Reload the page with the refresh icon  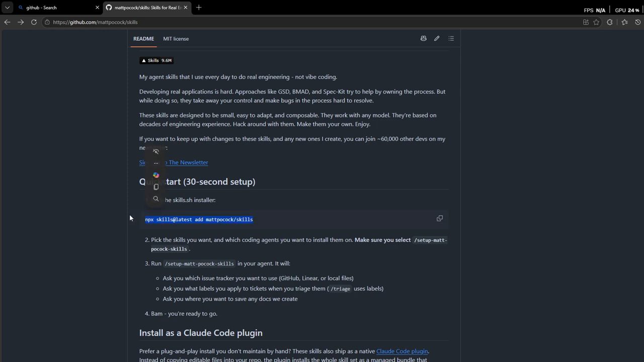pyautogui.click(x=34, y=22)
